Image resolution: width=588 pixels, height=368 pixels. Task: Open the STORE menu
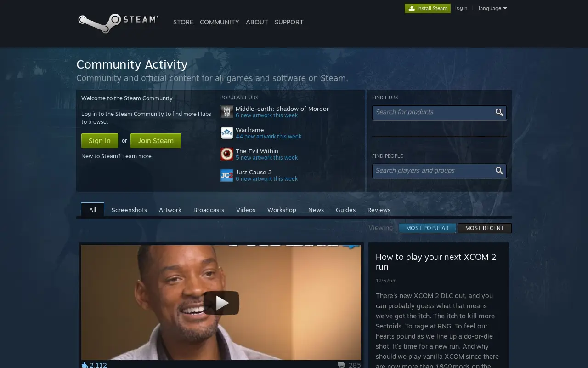(x=183, y=22)
